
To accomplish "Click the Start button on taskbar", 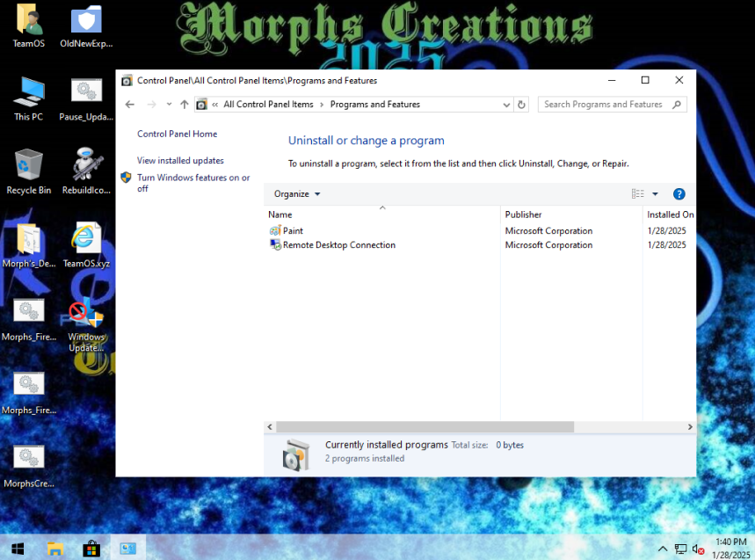I will (18, 549).
